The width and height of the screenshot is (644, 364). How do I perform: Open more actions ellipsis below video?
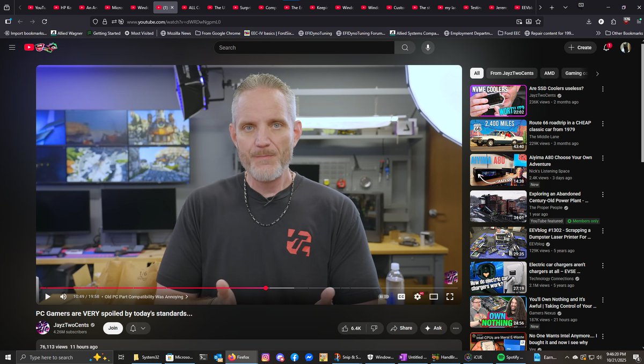tap(456, 328)
